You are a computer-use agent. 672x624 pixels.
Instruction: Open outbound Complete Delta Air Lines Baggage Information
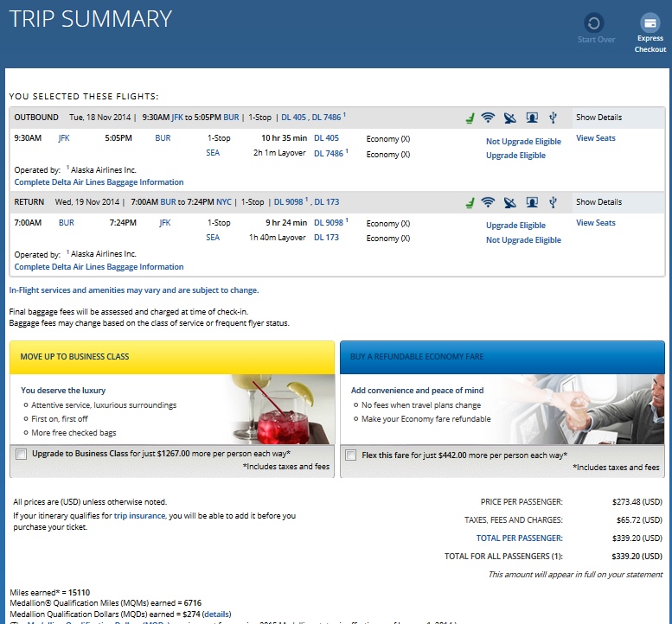(x=99, y=182)
